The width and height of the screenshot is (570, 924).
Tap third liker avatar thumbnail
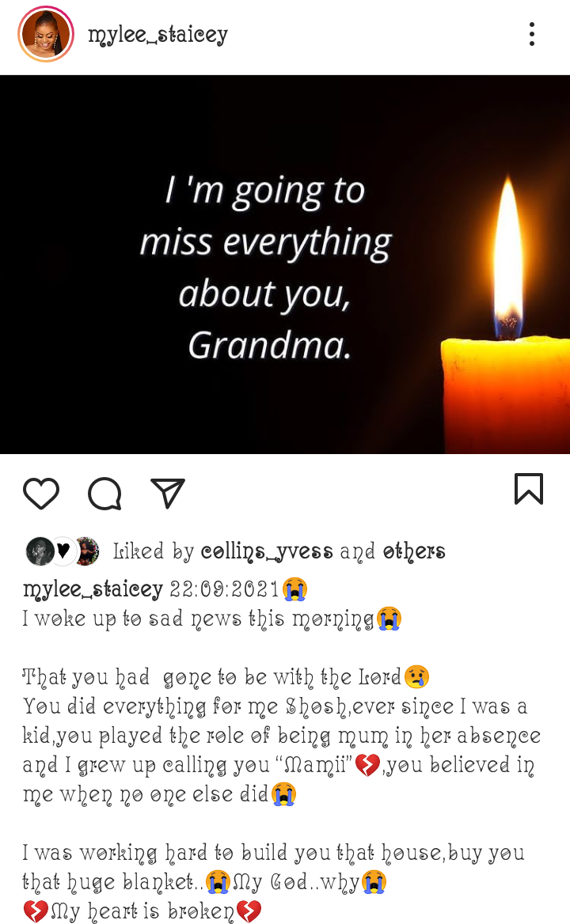coord(86,551)
